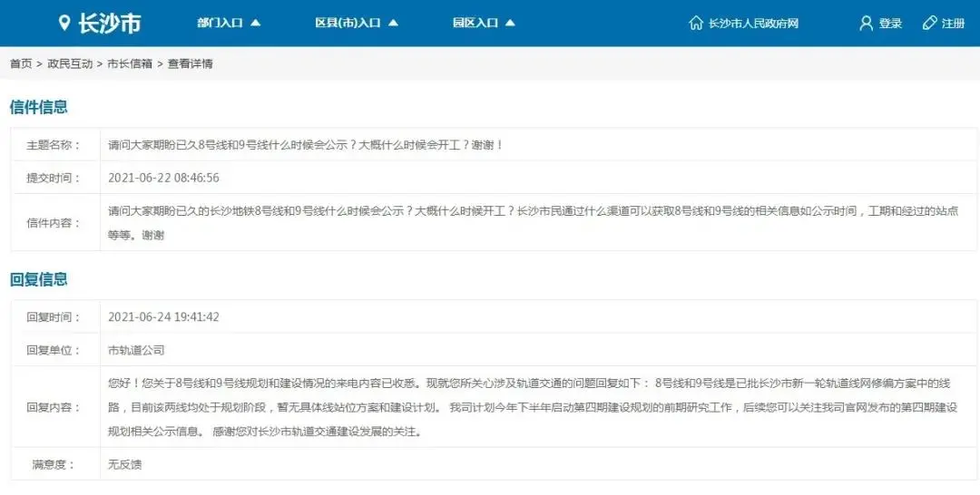
Task: Open 政民互动 in the breadcrumb
Action: click(x=70, y=63)
